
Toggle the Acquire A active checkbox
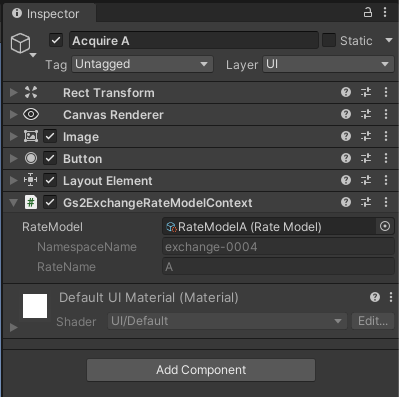[x=56, y=40]
